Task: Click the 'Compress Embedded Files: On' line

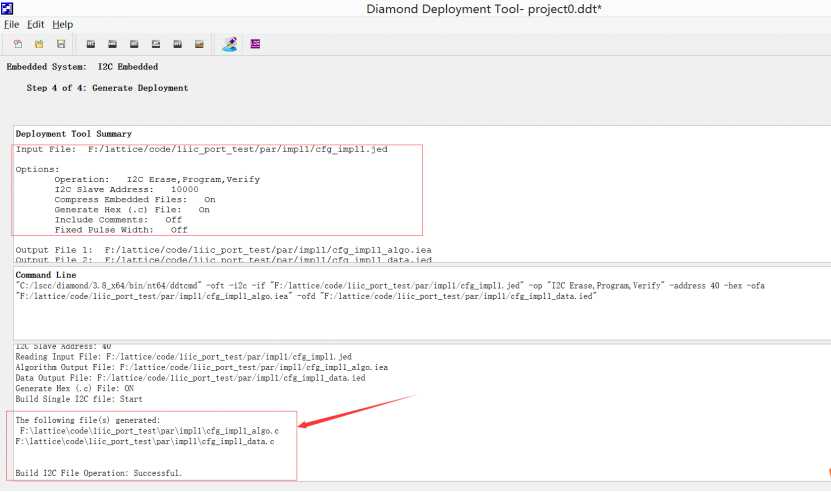Action: click(x=135, y=199)
